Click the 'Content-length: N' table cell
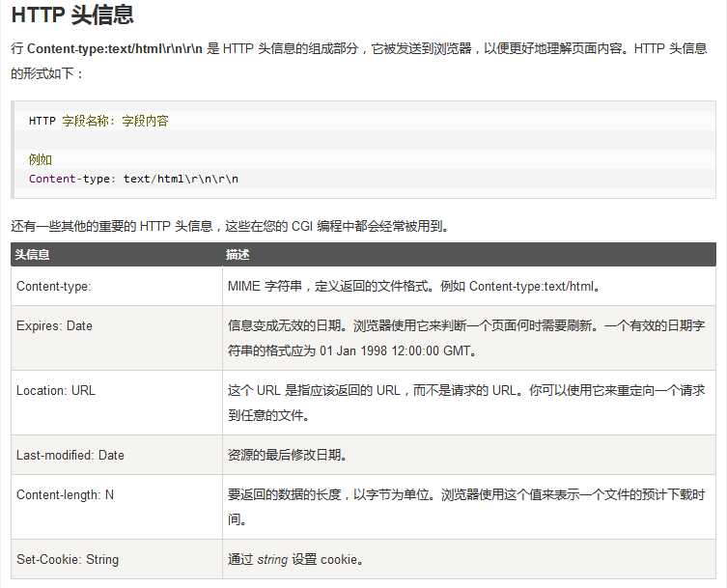Image resolution: width=727 pixels, height=588 pixels. pyautogui.click(x=117, y=507)
